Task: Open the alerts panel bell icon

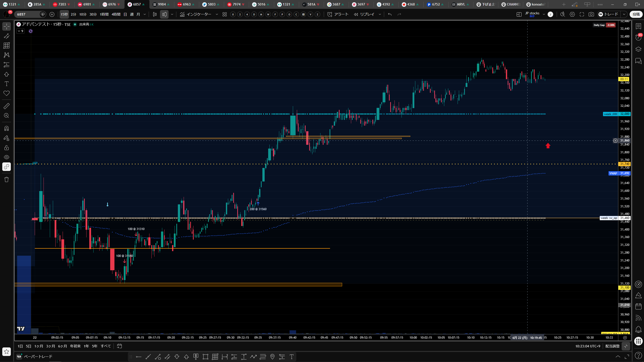Action: tap(638, 329)
